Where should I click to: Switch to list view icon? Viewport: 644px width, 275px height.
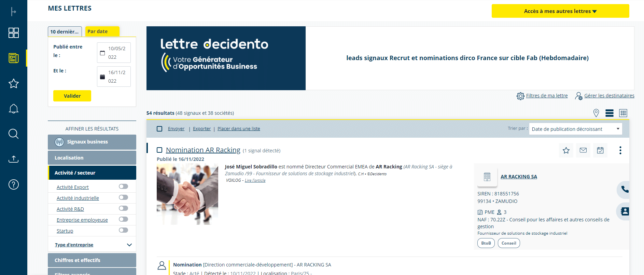pos(610,113)
